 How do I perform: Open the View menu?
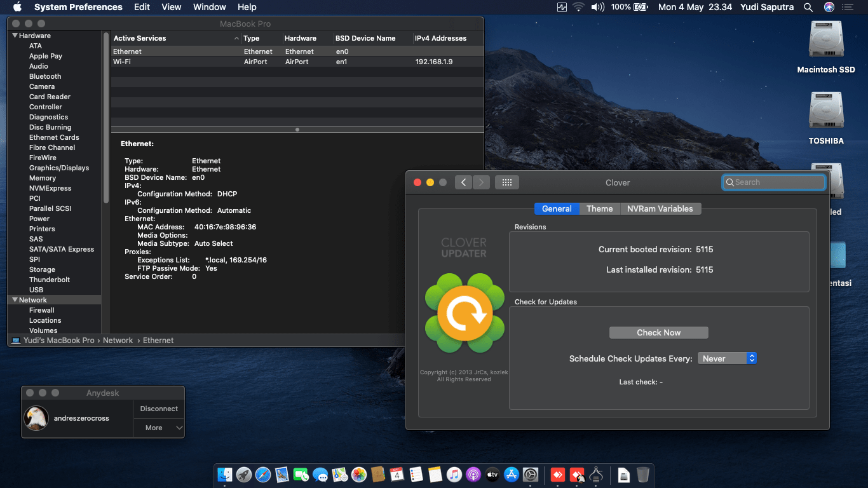coord(172,7)
